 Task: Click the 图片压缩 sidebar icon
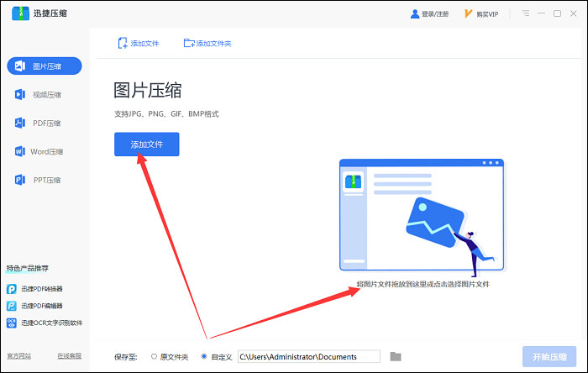tap(20, 66)
